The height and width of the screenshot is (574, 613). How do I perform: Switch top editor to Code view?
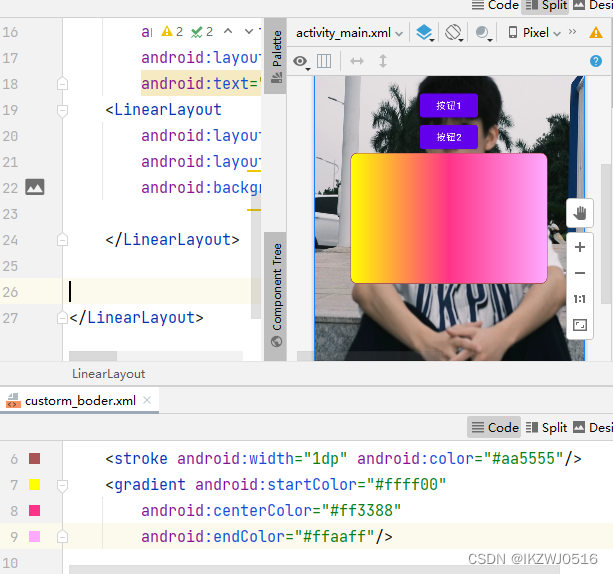point(495,5)
